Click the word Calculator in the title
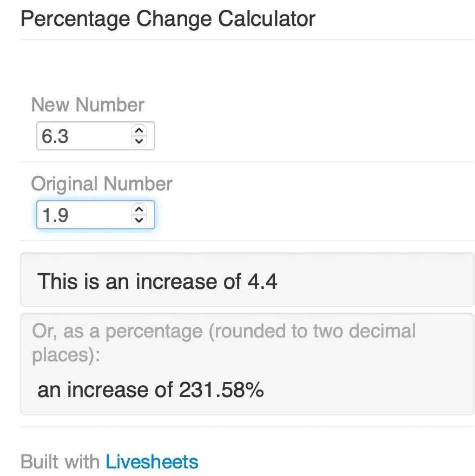475x476 pixels. pos(266,19)
